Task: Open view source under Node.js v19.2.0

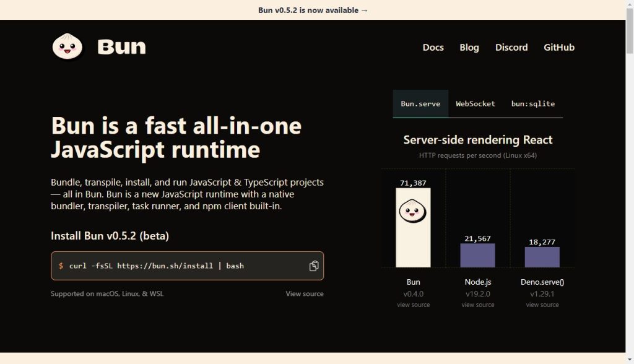Action: (x=478, y=305)
